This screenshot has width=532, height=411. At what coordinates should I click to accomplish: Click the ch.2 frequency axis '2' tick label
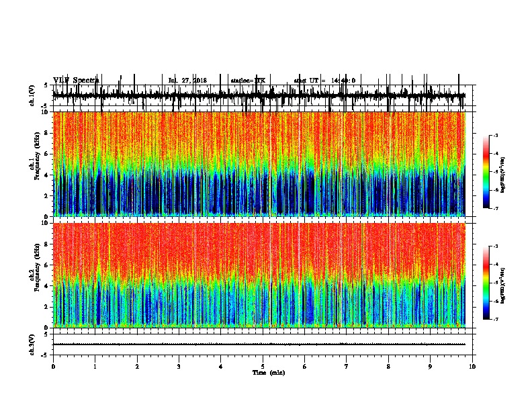(x=46, y=307)
